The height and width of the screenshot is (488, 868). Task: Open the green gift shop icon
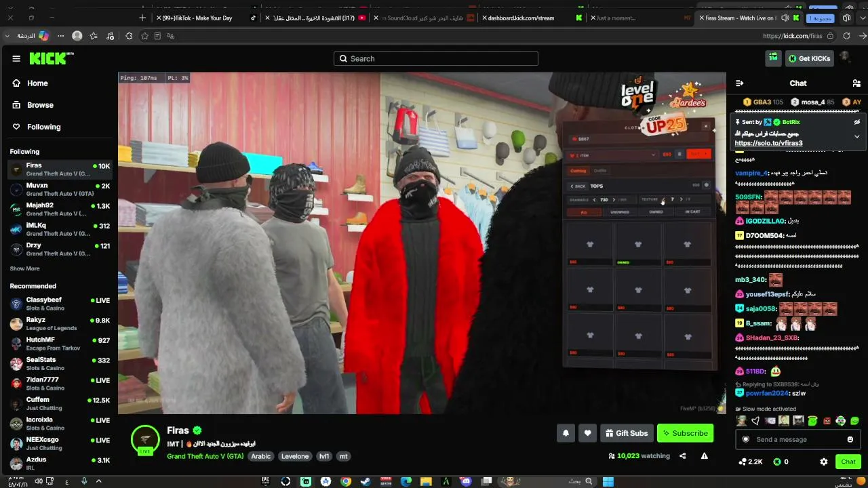(773, 59)
